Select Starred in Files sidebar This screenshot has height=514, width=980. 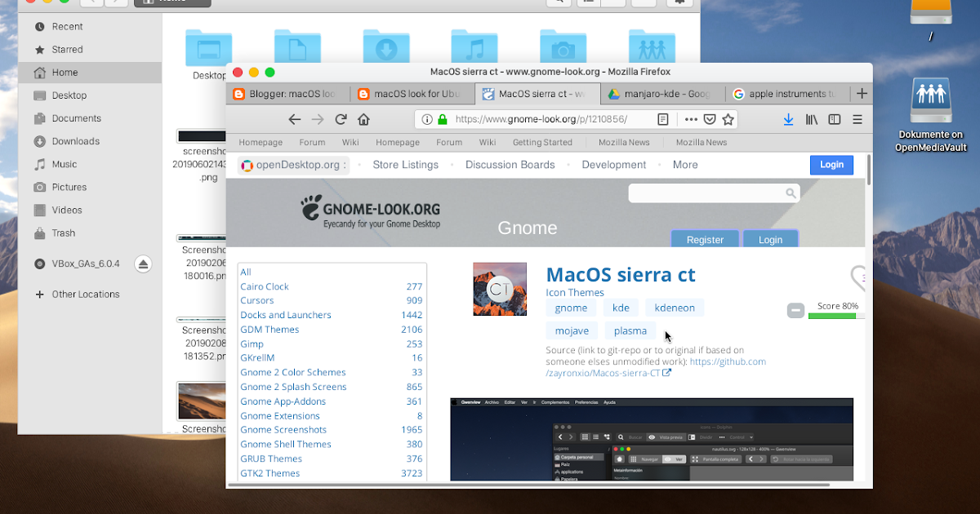[x=90, y=50]
